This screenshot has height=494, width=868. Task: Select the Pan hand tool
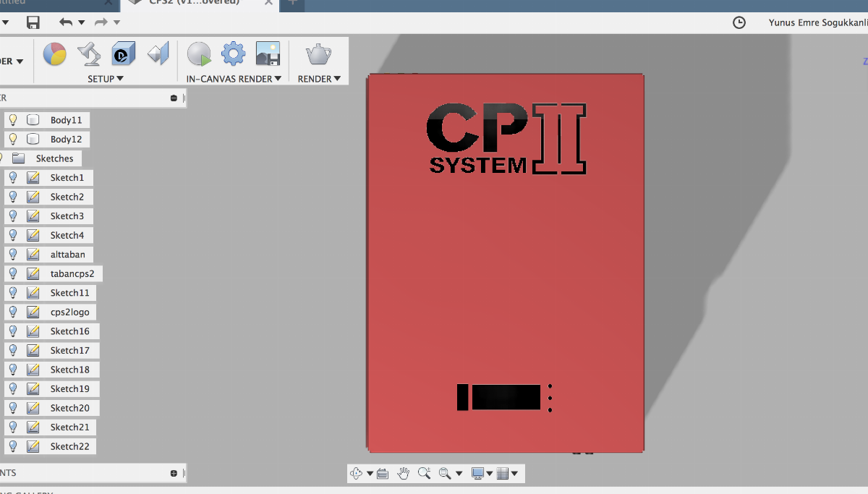click(404, 474)
